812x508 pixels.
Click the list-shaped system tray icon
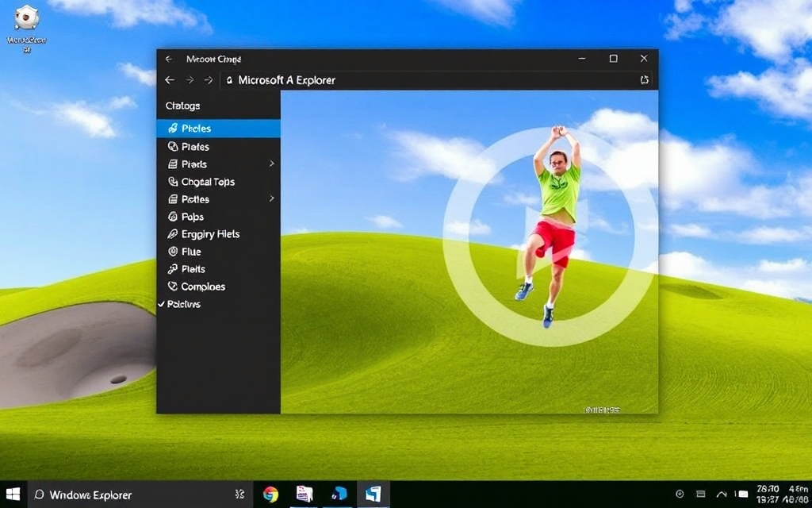pyautogui.click(x=701, y=494)
